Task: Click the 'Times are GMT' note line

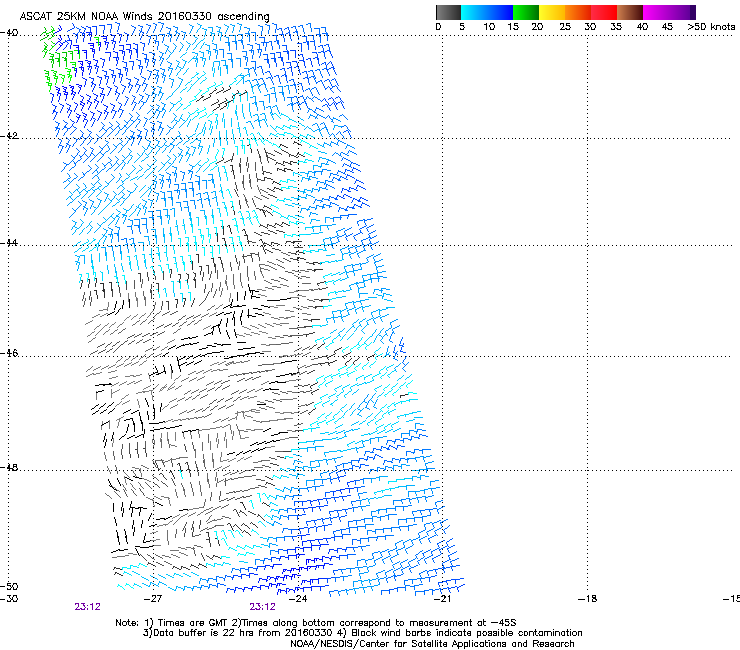Action: (316, 623)
